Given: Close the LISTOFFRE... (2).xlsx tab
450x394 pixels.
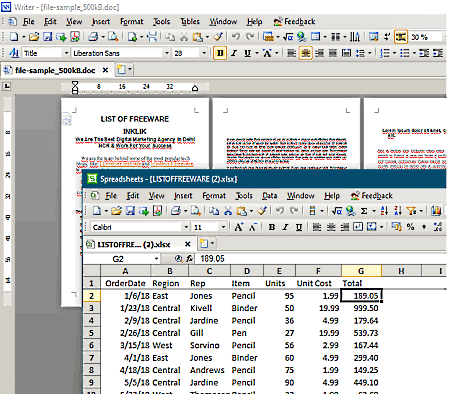Looking at the screenshot, I should point(188,244).
